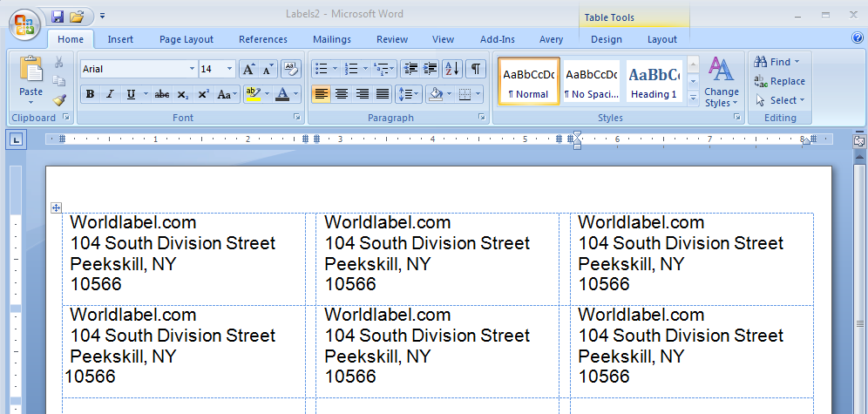Click the Shading paint bucket

pos(437,94)
